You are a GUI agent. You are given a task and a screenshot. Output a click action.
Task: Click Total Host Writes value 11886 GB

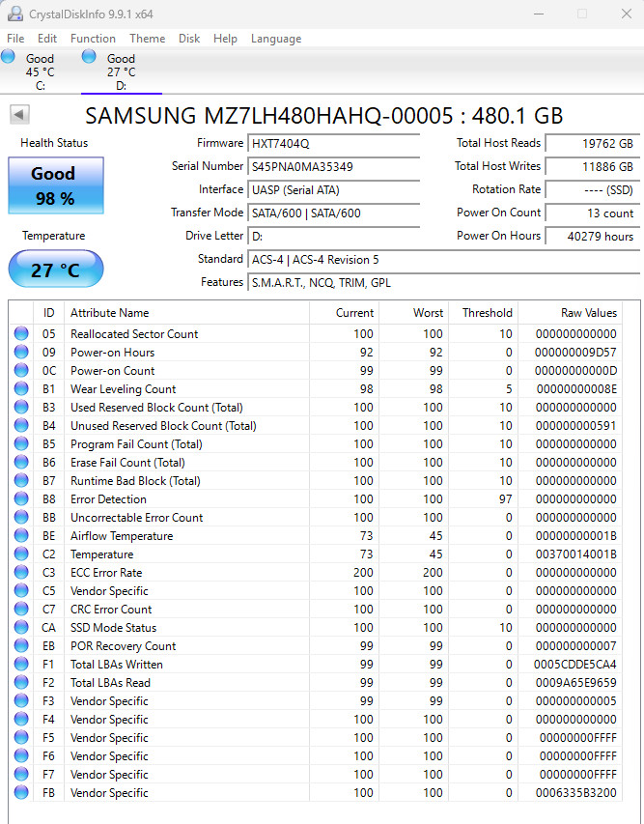tap(592, 166)
